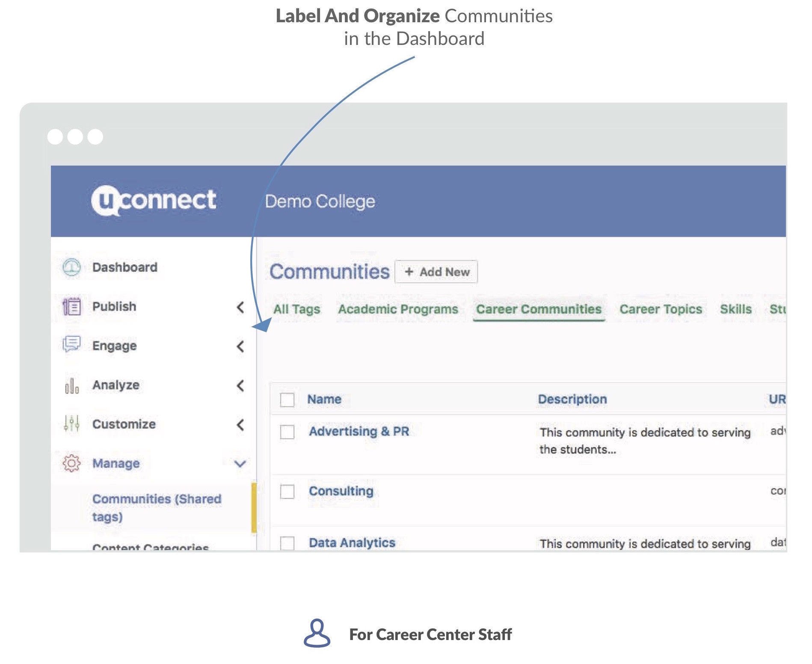
Task: Expand the Engage submenu arrow
Action: 240,346
